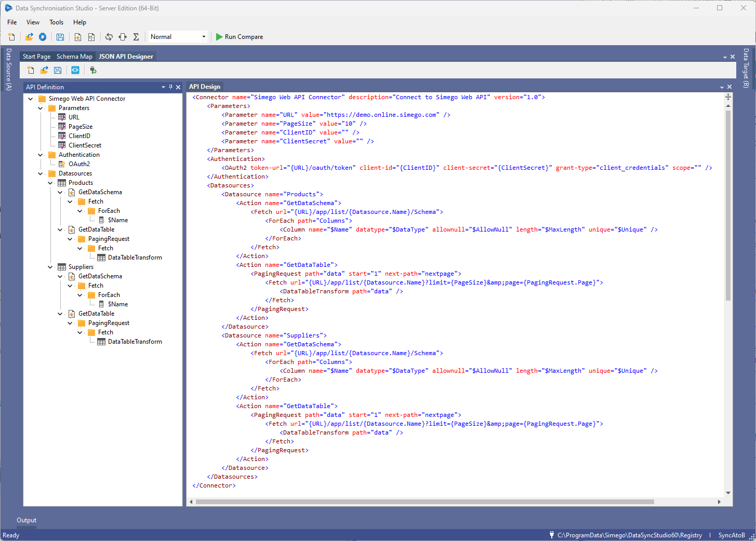Image resolution: width=756 pixels, height=541 pixels.
Task: Click the SyncAtoB status bar entry
Action: point(732,535)
